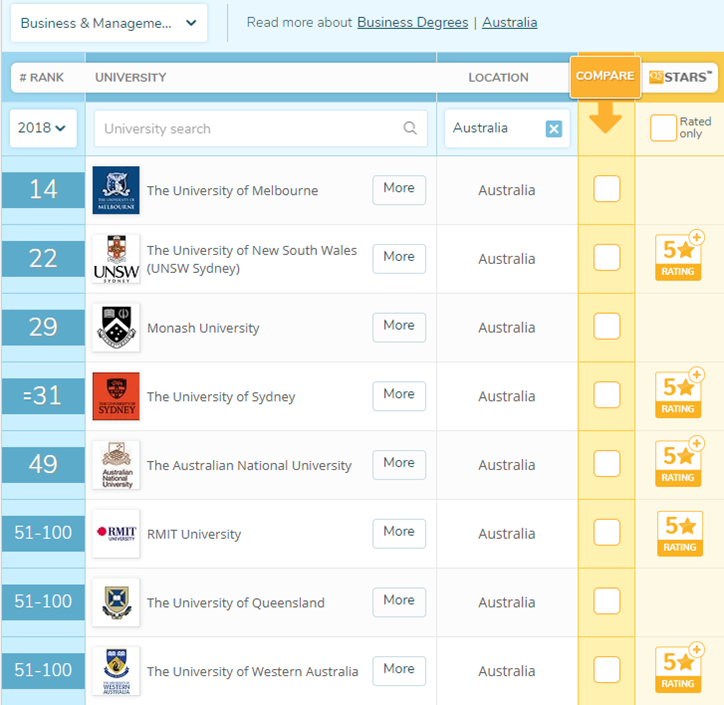Tick compare box for Australian National University
This screenshot has height=705, width=724.
click(x=606, y=464)
